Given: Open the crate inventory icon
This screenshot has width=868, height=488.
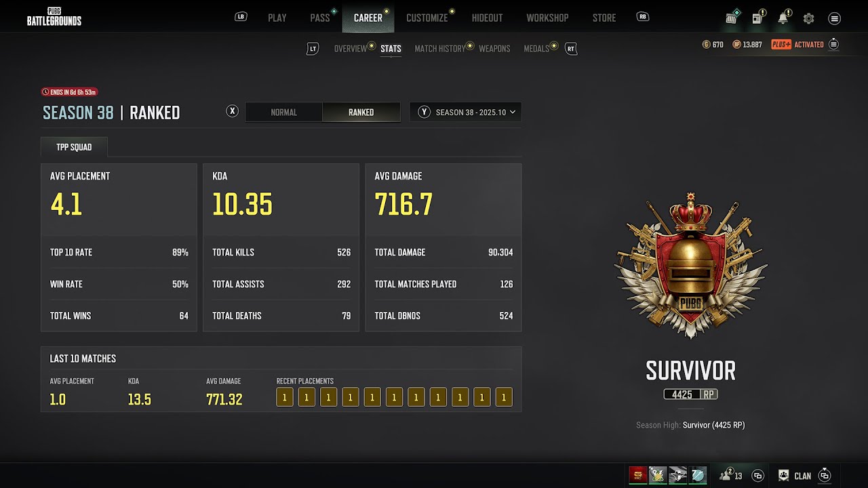Looking at the screenshot, I should [732, 18].
